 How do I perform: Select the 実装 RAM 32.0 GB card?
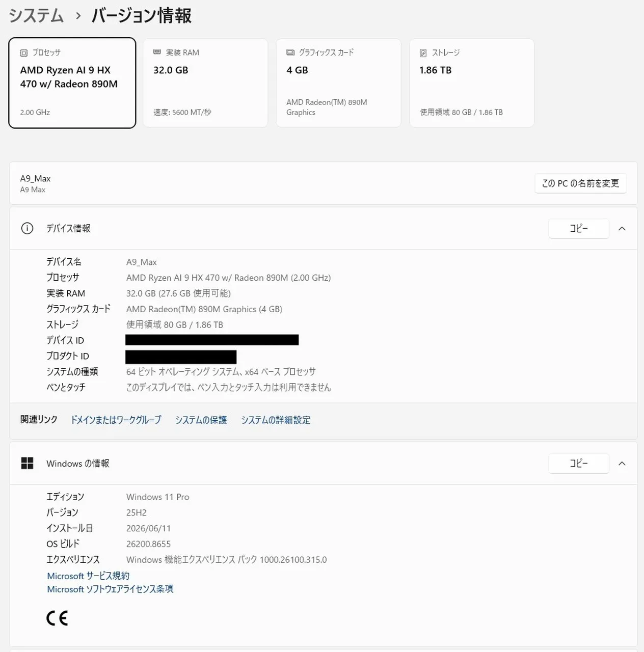pyautogui.click(x=205, y=83)
